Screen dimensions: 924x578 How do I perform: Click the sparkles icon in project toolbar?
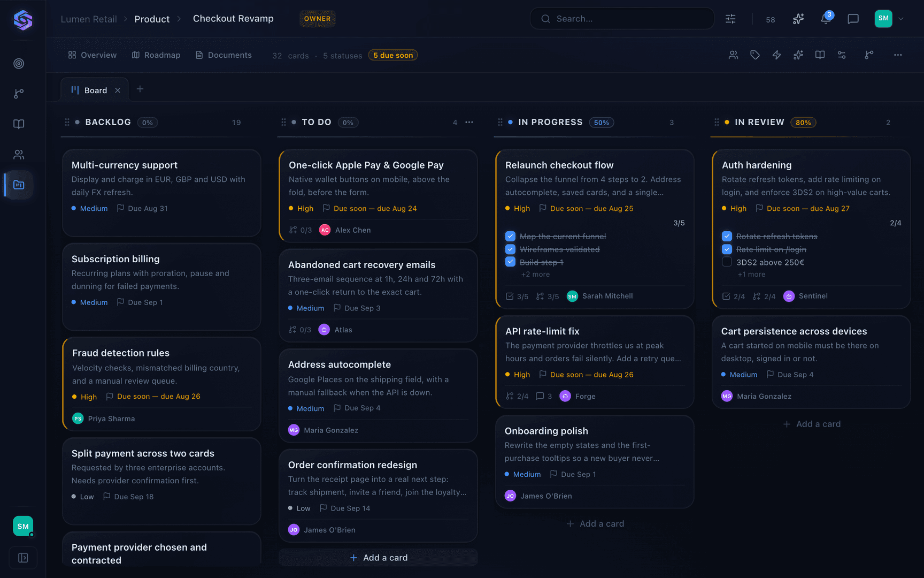point(798,55)
